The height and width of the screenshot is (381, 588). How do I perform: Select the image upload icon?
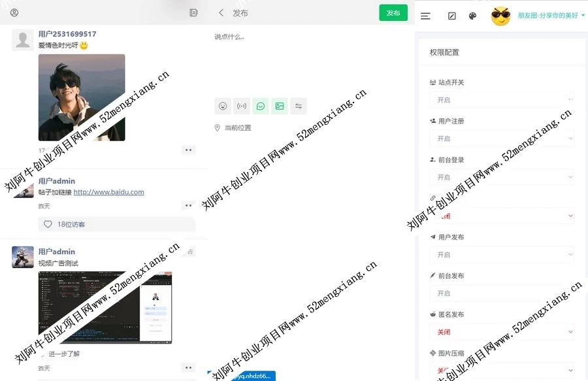pos(280,106)
